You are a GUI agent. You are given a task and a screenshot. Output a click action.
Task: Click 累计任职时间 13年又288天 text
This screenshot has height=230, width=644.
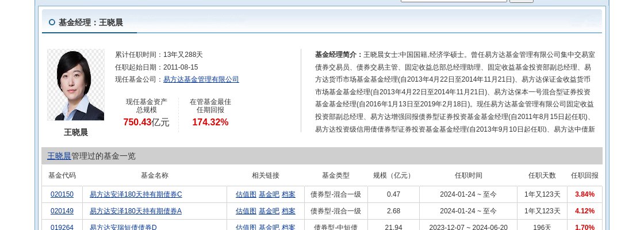pos(159,55)
